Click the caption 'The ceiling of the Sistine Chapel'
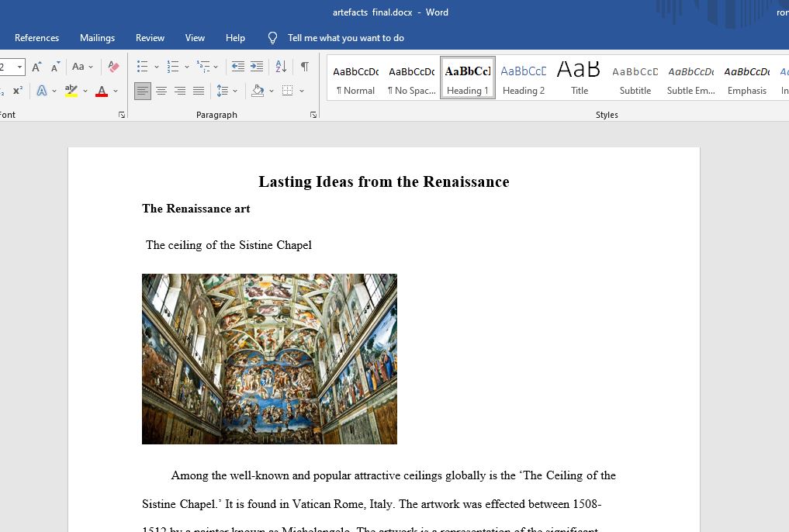This screenshot has width=789, height=532. [x=228, y=245]
